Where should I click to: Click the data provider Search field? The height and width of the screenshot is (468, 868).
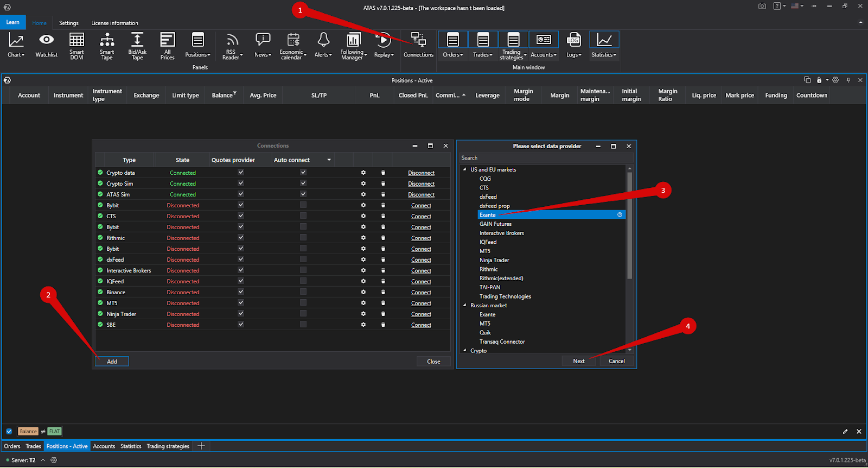[x=546, y=158]
